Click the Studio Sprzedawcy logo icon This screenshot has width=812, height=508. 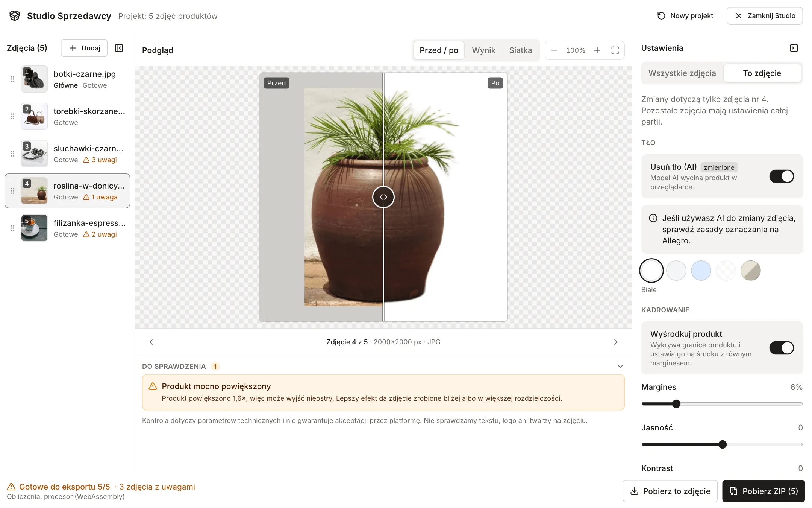pos(15,16)
